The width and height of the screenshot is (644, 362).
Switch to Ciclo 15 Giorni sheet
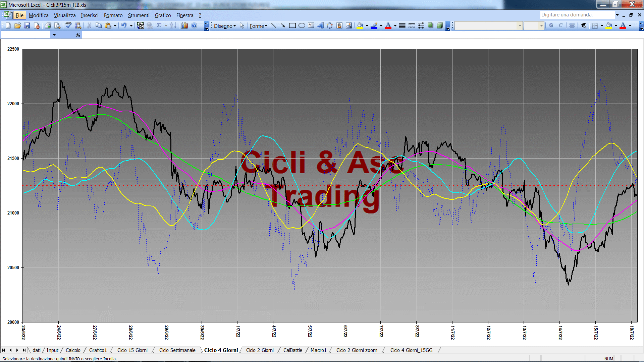coord(132,350)
